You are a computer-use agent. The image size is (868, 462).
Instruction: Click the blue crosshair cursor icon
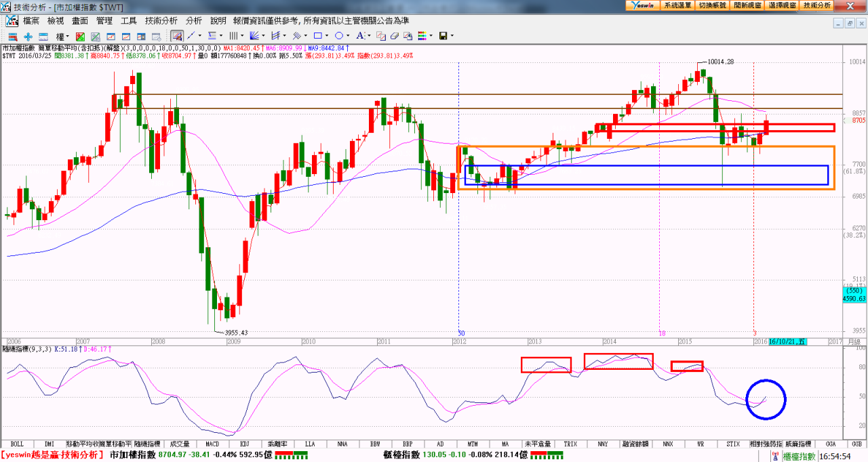[28, 36]
